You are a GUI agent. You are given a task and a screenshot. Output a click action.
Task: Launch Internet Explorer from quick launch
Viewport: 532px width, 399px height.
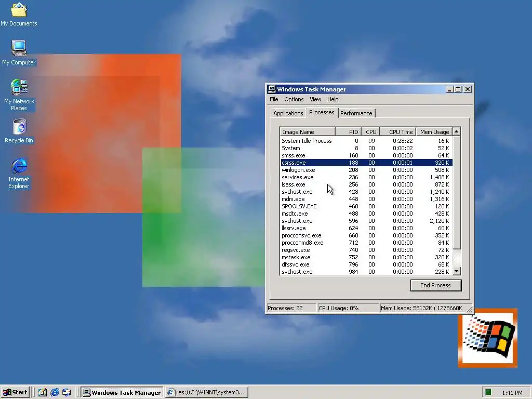click(55, 392)
